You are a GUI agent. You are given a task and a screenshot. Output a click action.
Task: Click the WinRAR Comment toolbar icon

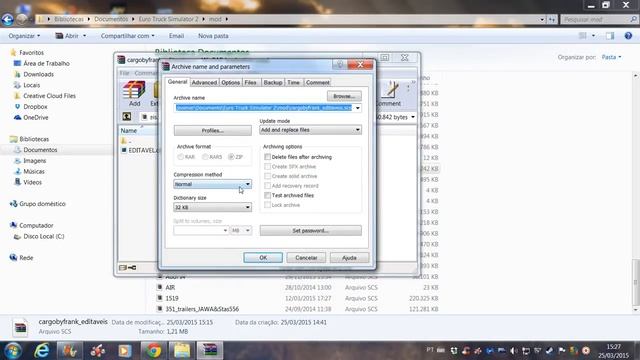tap(389, 94)
